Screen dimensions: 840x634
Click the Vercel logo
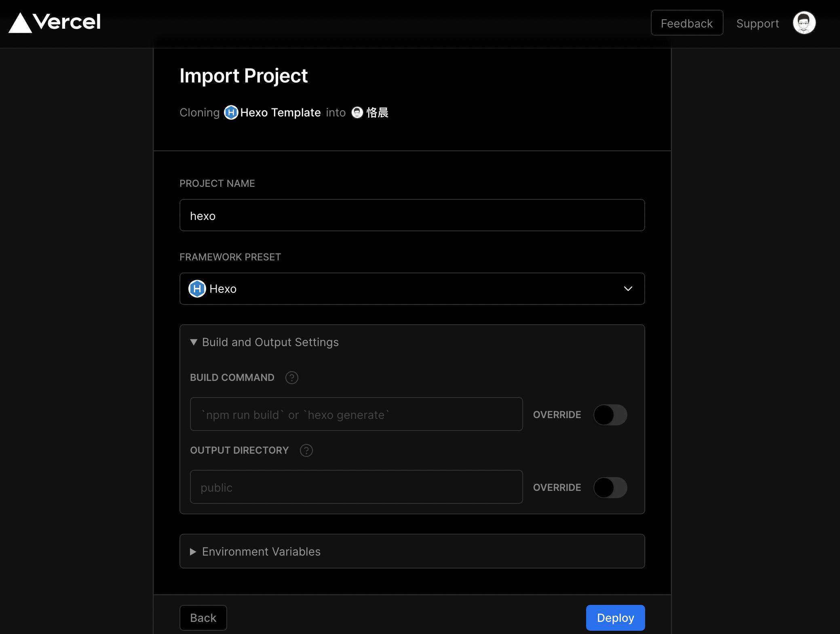coord(55,22)
